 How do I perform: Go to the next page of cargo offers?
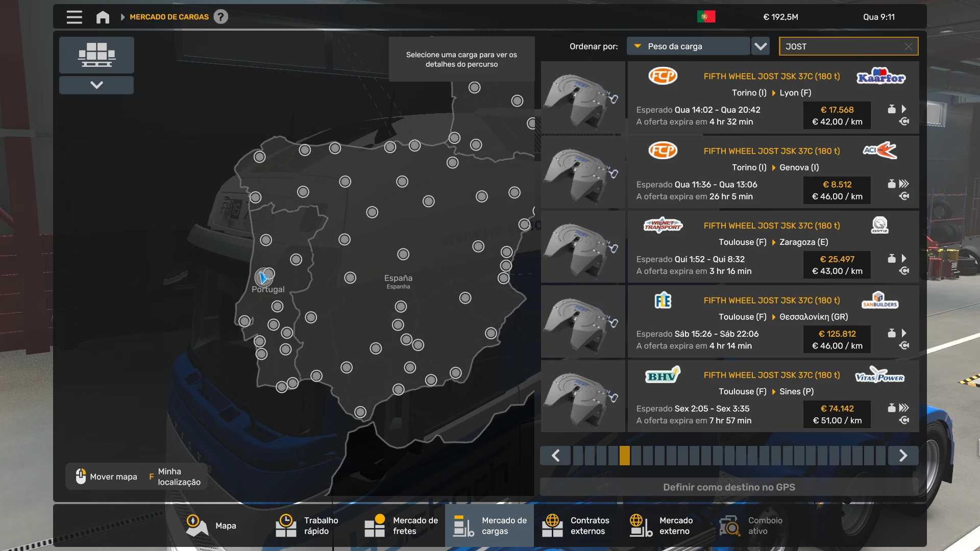pyautogui.click(x=902, y=455)
